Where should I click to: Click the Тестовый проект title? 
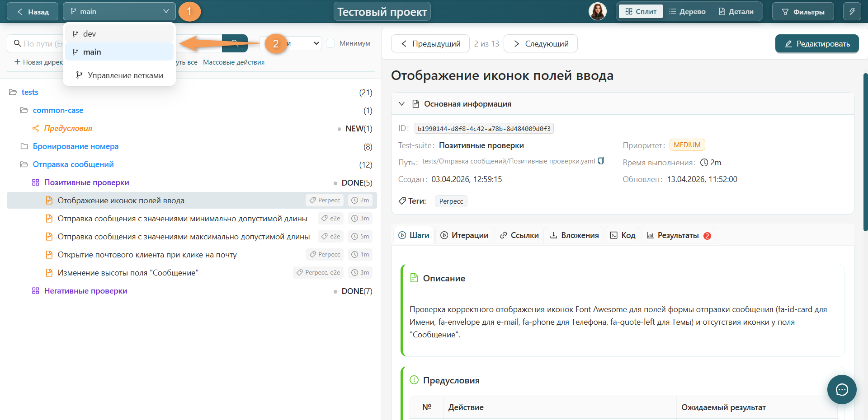click(382, 12)
